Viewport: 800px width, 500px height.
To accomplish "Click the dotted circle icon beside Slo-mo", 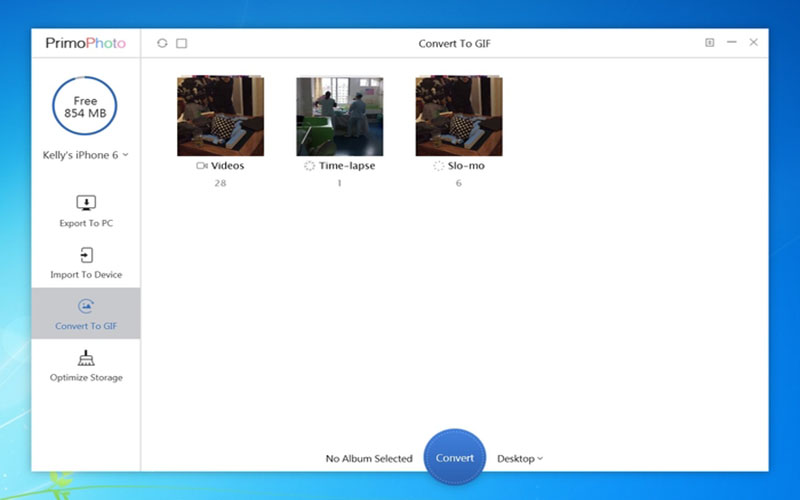I will [x=438, y=166].
